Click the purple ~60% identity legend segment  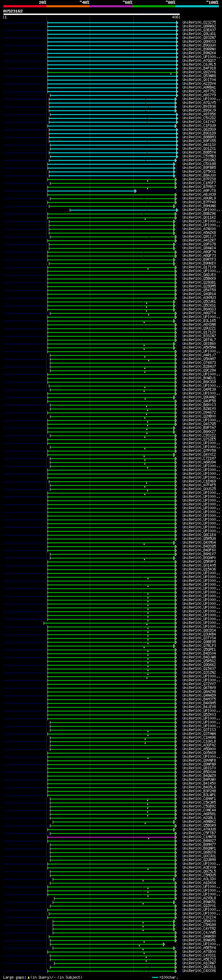111,6
